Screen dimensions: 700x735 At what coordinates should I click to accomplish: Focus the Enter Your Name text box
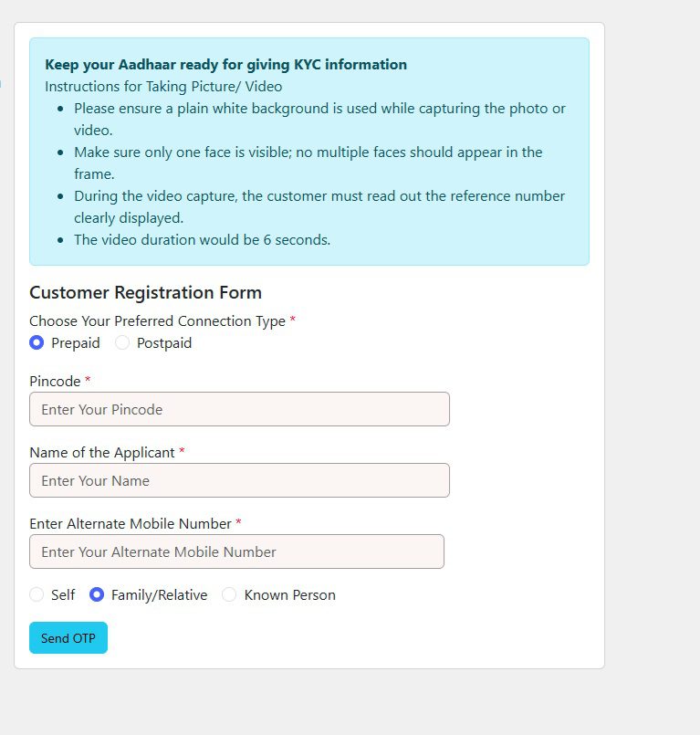[x=239, y=480]
